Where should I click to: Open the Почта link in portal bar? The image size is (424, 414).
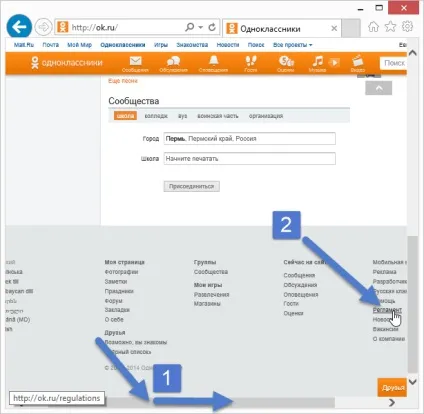tap(51, 45)
